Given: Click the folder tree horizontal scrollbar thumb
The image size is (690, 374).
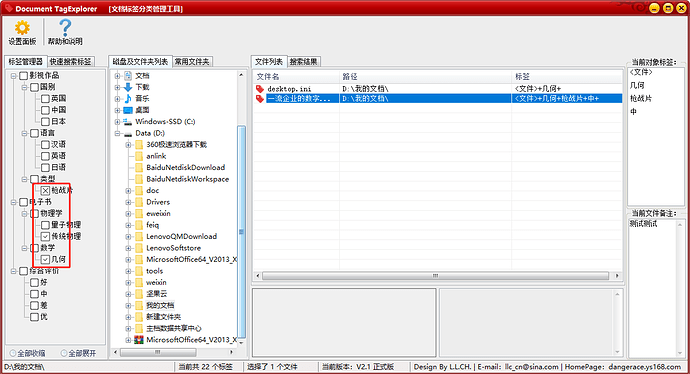Looking at the screenshot, I should (158, 352).
